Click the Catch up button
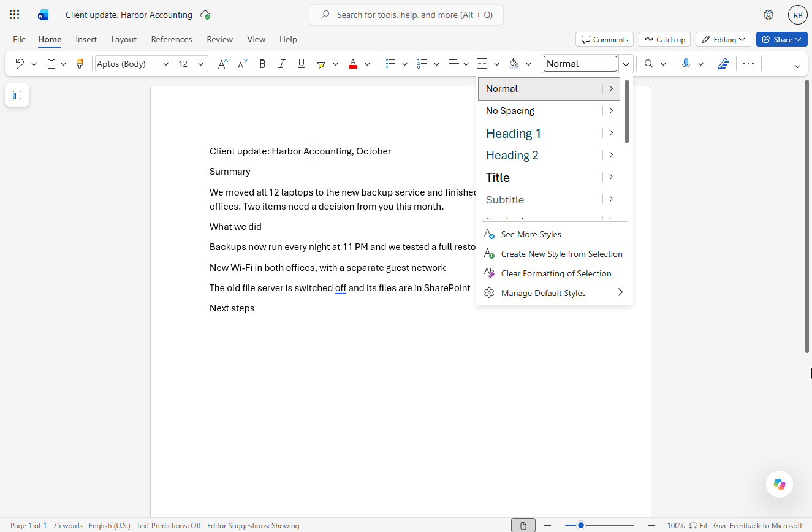This screenshot has width=812, height=532. pos(664,39)
